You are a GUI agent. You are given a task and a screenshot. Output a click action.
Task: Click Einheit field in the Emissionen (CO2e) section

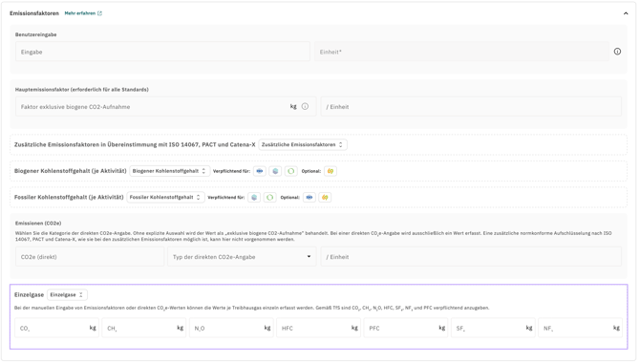tap(471, 257)
